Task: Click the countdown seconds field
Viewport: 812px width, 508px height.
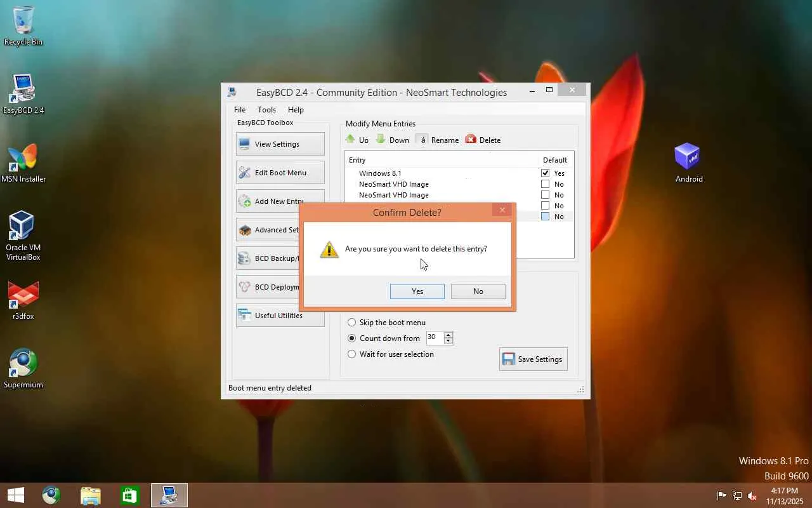Action: pos(435,337)
